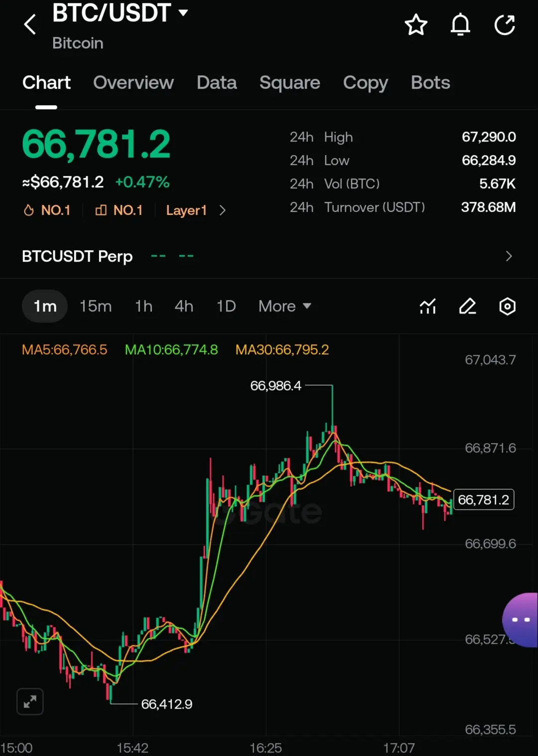Tap the flame NO.1 hot rank tag
538x756 pixels.
[47, 210]
